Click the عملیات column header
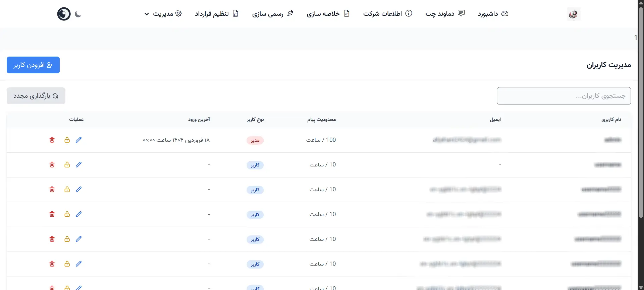Screen dimensions: 644x290 click(x=76, y=120)
